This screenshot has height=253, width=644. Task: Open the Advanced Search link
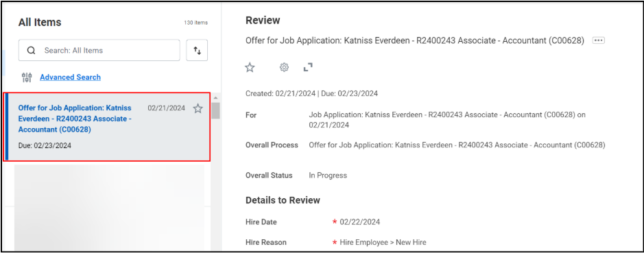(70, 77)
